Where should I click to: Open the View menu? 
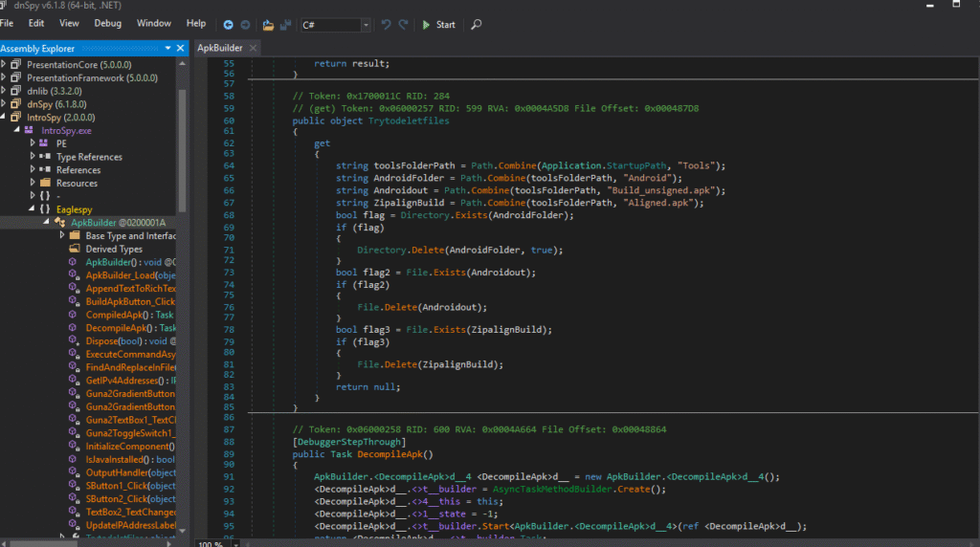[69, 23]
